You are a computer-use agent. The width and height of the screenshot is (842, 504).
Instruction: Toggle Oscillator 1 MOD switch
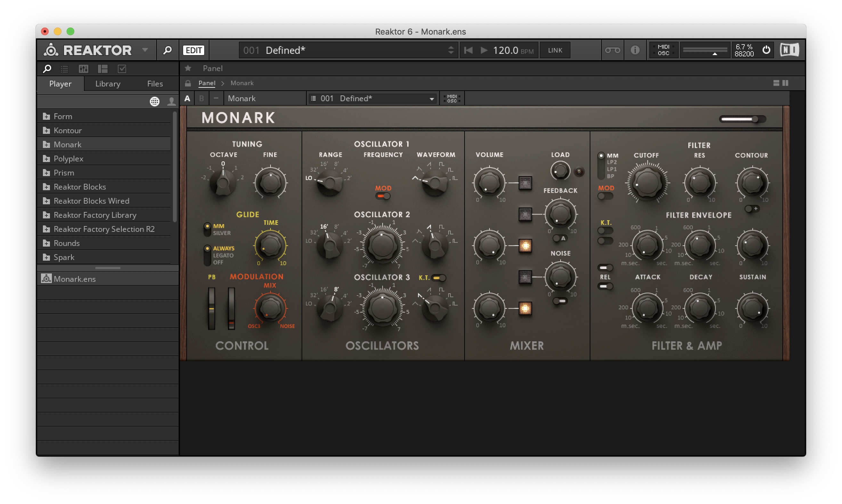coord(383,196)
